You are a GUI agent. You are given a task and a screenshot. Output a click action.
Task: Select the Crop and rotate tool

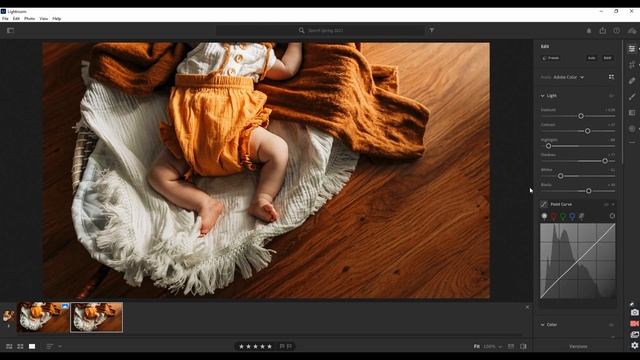632,64
